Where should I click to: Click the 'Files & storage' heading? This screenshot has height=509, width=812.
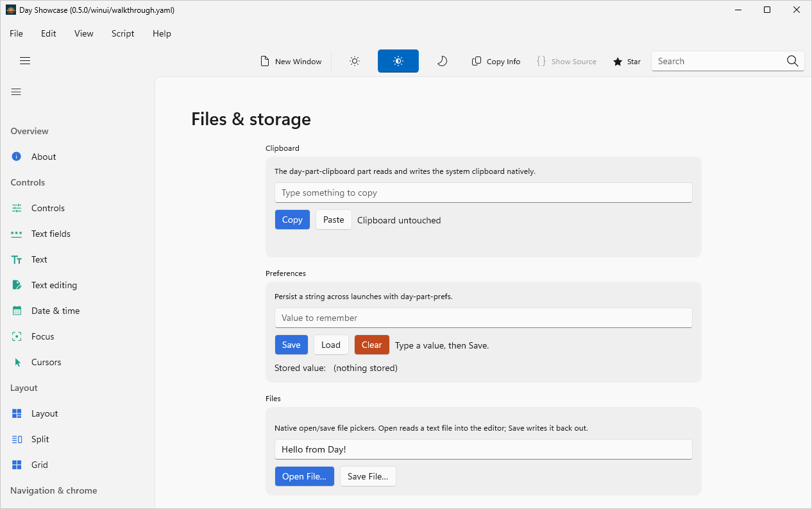pos(251,119)
